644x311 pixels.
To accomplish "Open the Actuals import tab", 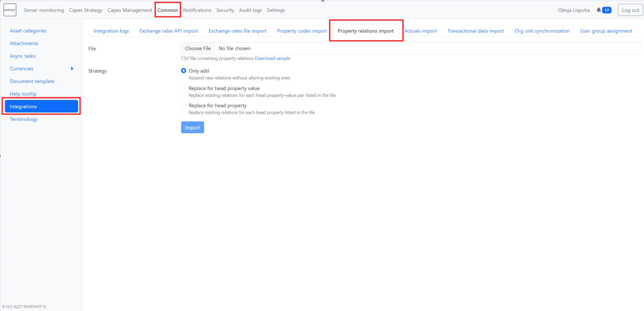I will (421, 31).
